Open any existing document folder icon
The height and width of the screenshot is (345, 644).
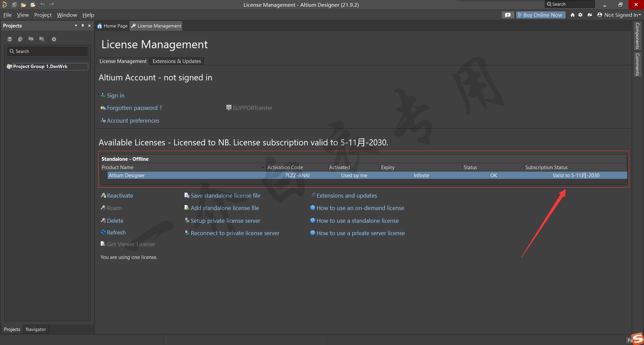[23, 5]
